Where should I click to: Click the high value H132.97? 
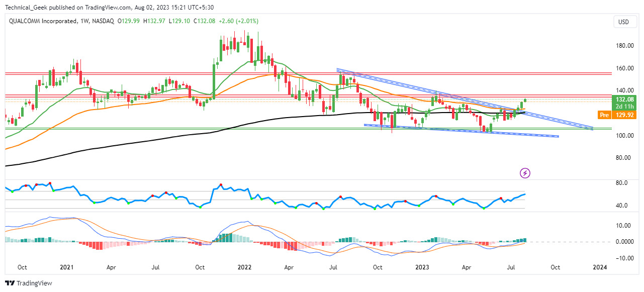(155, 21)
